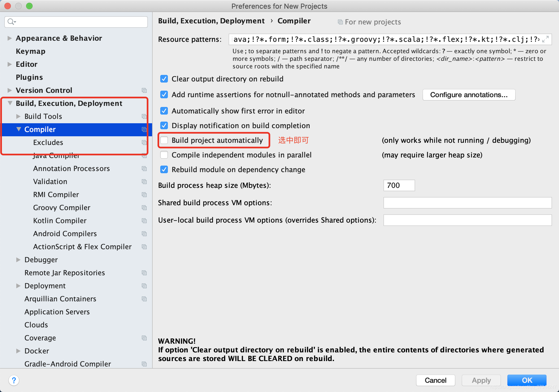
Task: Enable Build project automatically checkbox
Action: click(164, 140)
